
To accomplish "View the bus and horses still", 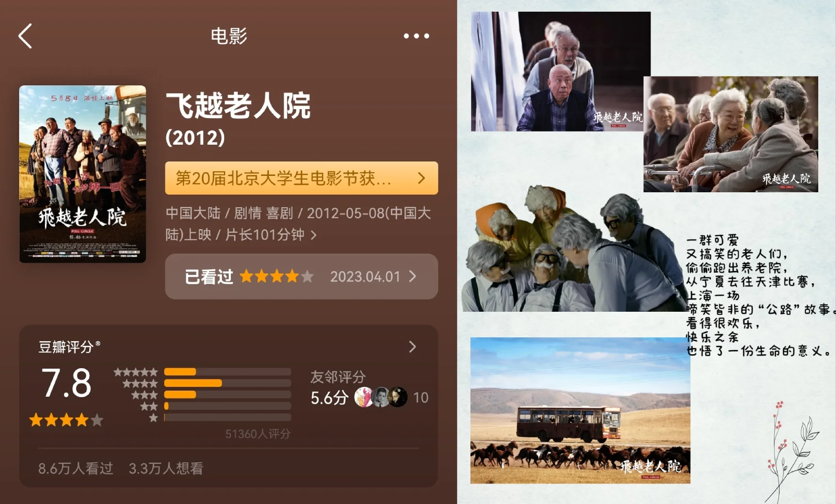I will coord(580,411).
